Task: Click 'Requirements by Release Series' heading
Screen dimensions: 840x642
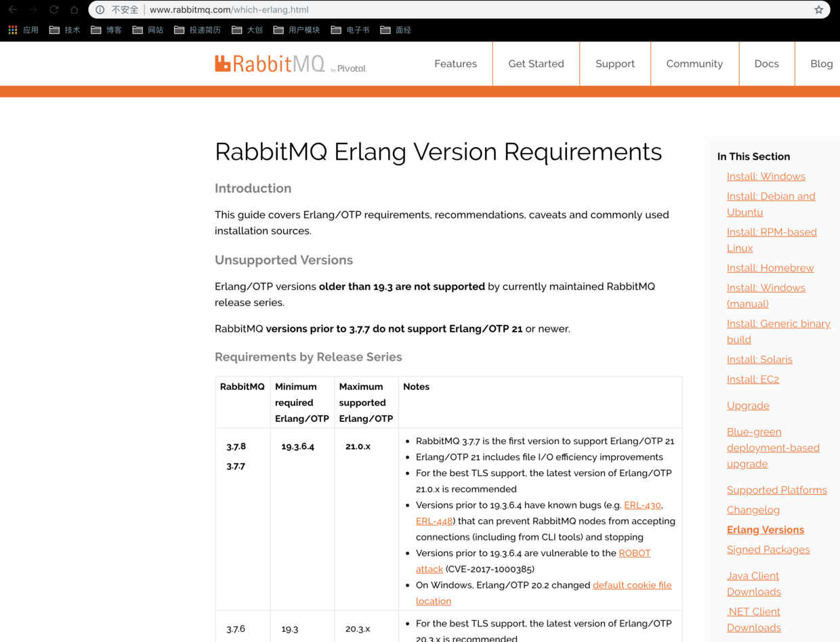Action: tap(308, 357)
